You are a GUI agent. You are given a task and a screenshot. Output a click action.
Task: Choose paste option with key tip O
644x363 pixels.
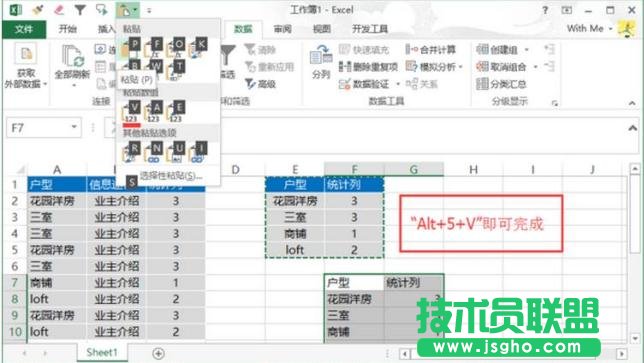[x=175, y=47]
